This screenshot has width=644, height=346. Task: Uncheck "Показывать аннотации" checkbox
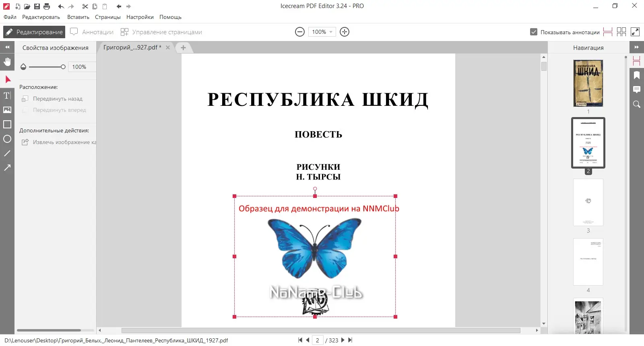pos(534,32)
